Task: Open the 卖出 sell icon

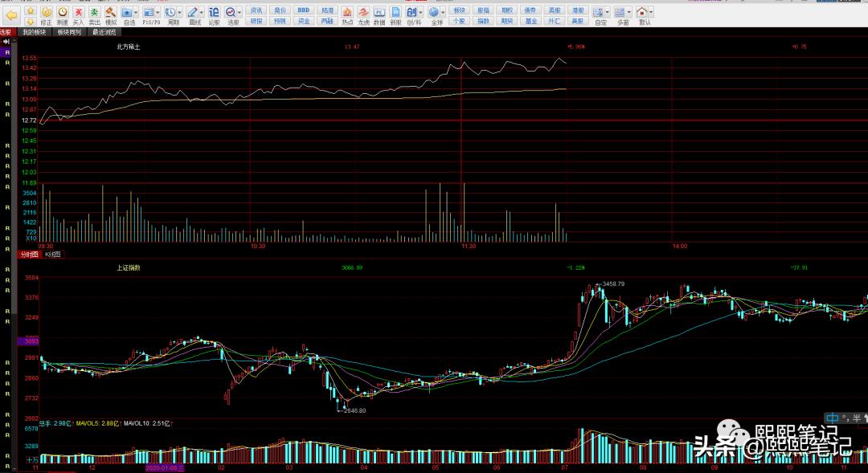Action: pos(95,15)
